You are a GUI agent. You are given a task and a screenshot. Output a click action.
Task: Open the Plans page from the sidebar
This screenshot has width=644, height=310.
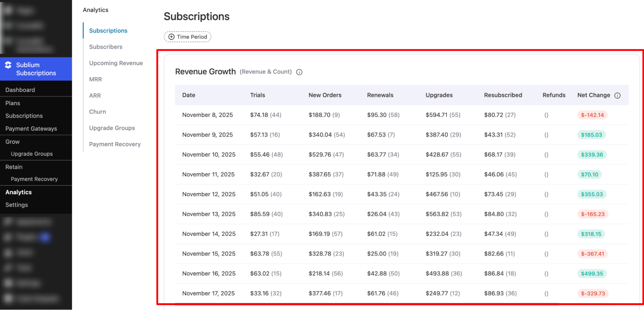13,103
